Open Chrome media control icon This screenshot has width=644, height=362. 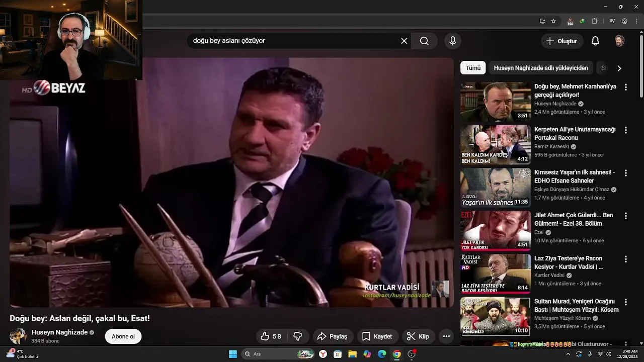click(x=612, y=21)
